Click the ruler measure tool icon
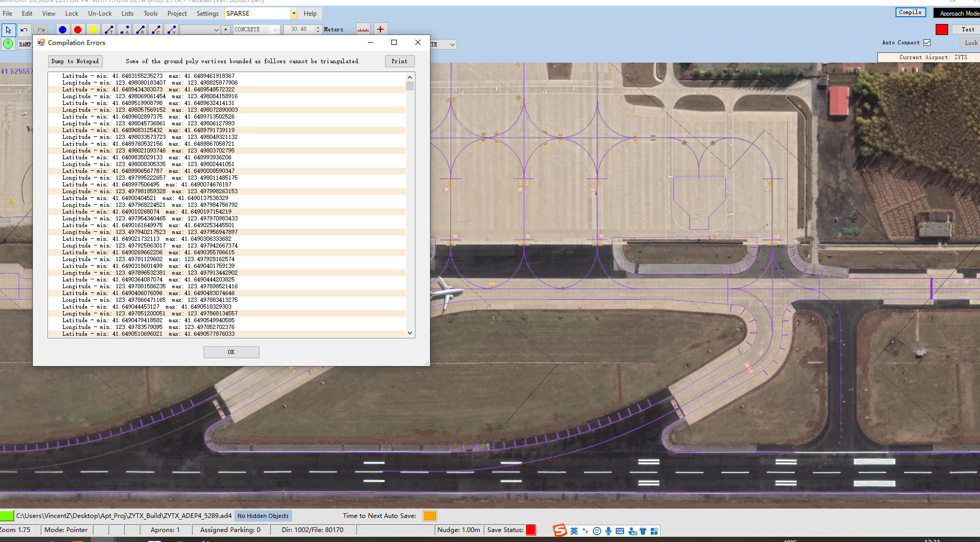Viewport: 980px width, 542px height. point(363,30)
